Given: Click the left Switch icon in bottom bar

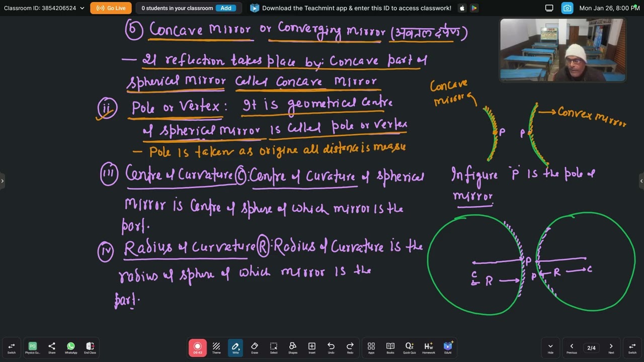Looking at the screenshot, I should pos(11,348).
